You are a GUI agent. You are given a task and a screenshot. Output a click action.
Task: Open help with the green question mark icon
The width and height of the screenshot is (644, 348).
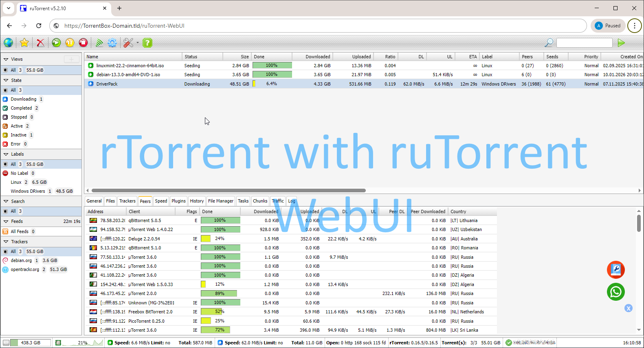(147, 43)
